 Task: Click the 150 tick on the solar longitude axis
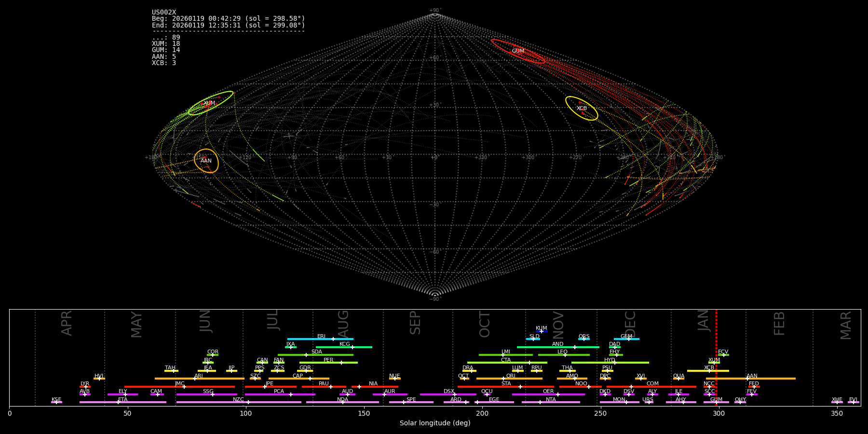click(x=364, y=413)
